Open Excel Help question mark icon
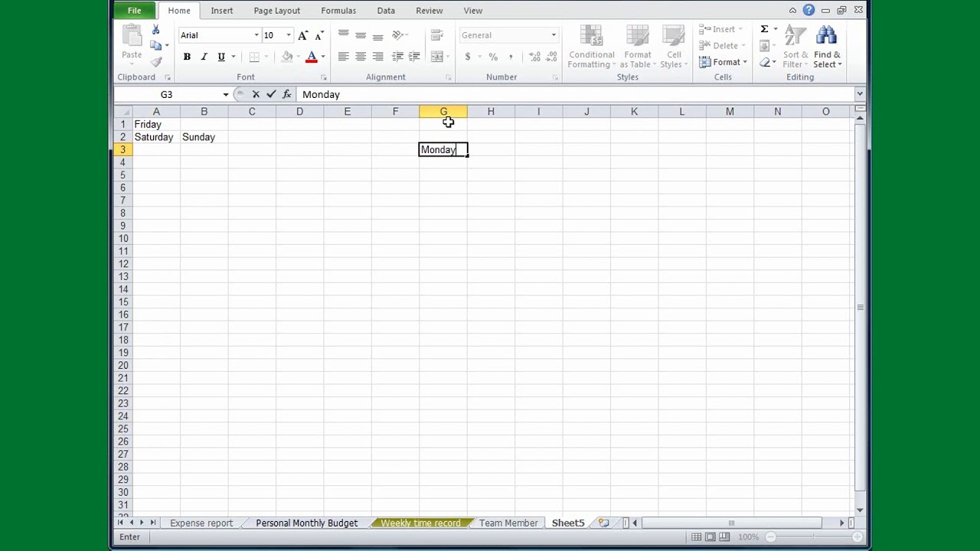 (x=808, y=10)
